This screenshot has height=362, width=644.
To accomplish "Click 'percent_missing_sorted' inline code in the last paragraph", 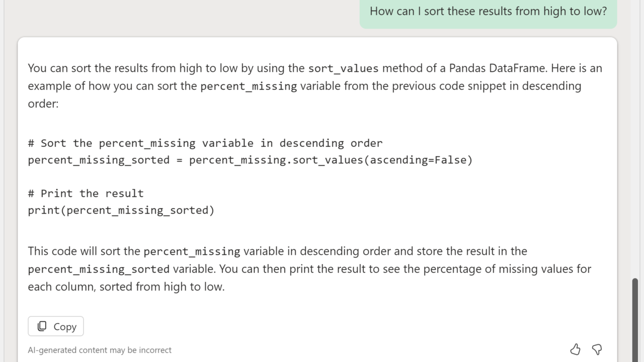I will click(99, 269).
